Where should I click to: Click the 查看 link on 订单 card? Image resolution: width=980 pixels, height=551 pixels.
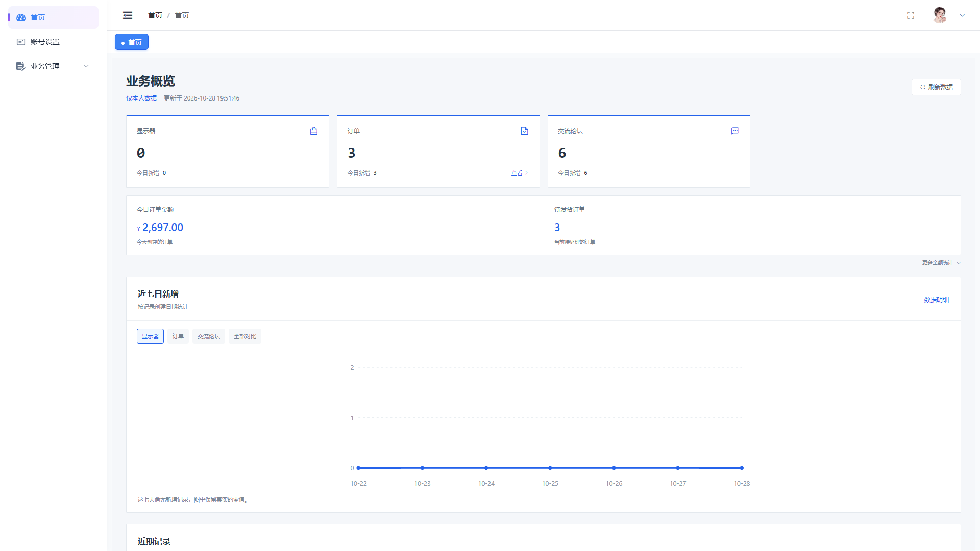520,173
